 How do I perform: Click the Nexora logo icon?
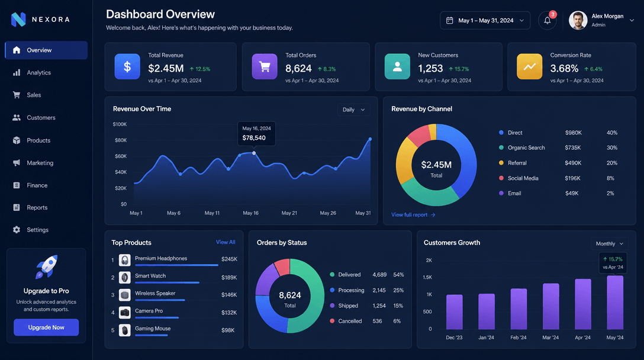(x=18, y=20)
